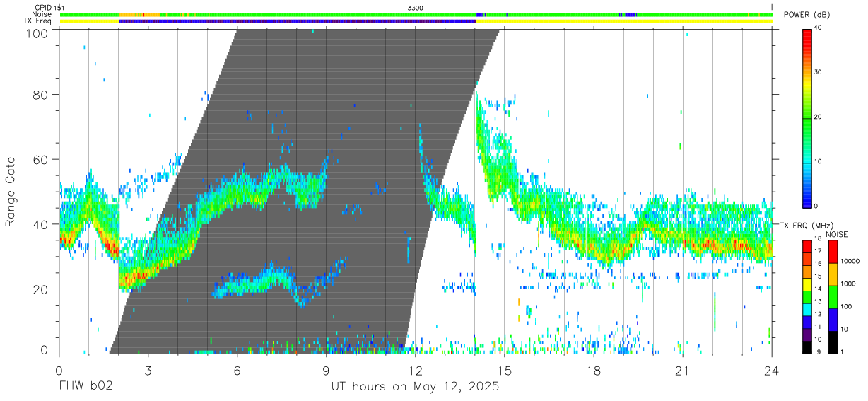Click the 'NOISE' legend title above color bar

pos(836,234)
